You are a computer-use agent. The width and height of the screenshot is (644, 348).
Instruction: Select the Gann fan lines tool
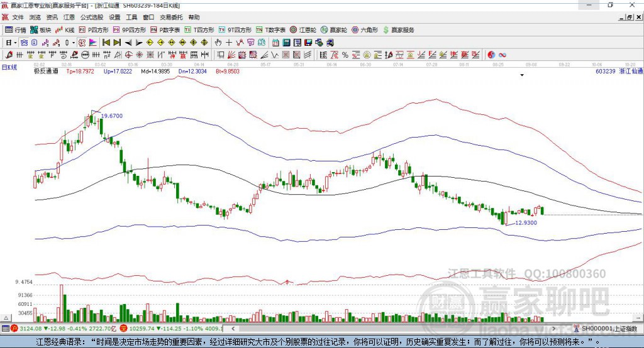231,55
